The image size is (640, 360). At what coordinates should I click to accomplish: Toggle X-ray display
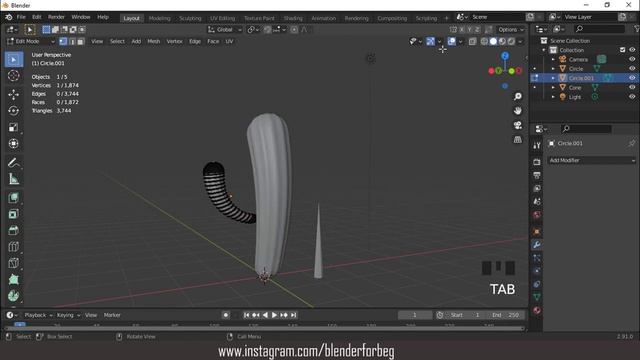(x=472, y=41)
